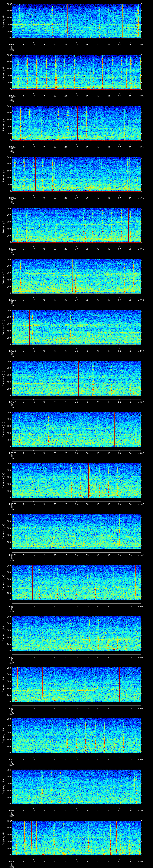153x868 pixels.
Task: Click the '11:35:00' start time label
Action: point(12,249)
